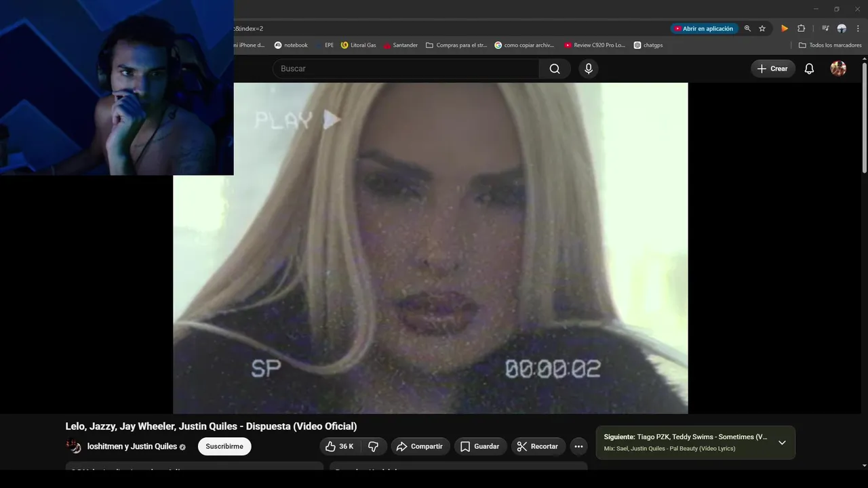Open the three-dot more actions menu
The height and width of the screenshot is (488, 868).
[x=578, y=446]
